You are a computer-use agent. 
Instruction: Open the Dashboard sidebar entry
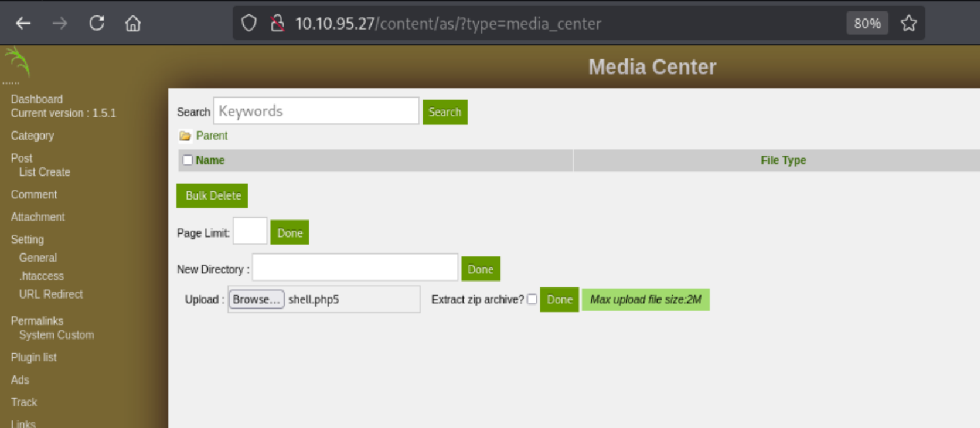coord(36,99)
